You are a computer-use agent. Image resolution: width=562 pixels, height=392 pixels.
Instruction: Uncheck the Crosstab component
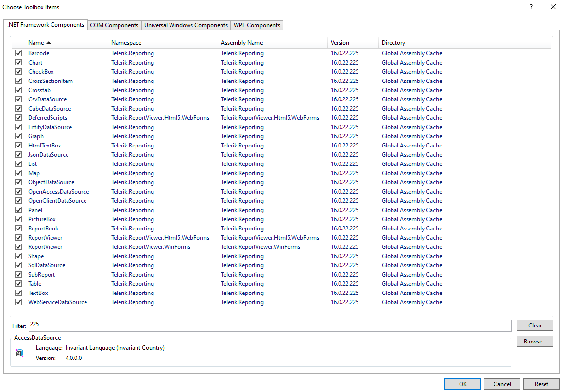tap(18, 90)
